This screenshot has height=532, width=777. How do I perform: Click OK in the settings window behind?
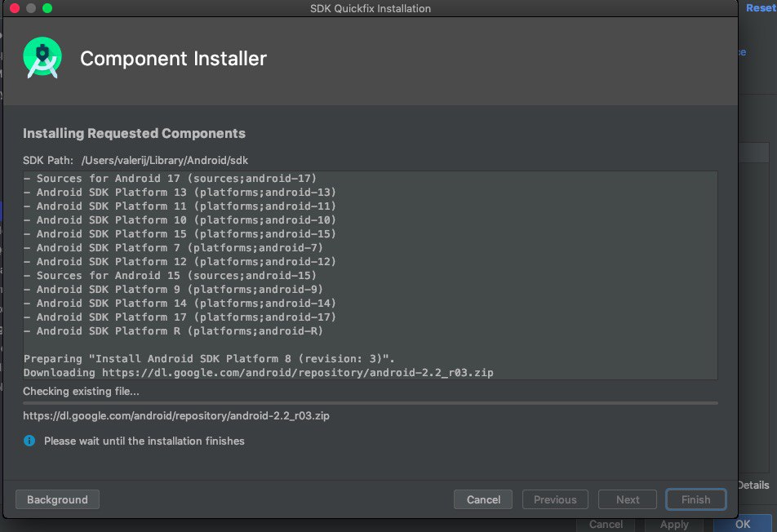[x=743, y=525]
